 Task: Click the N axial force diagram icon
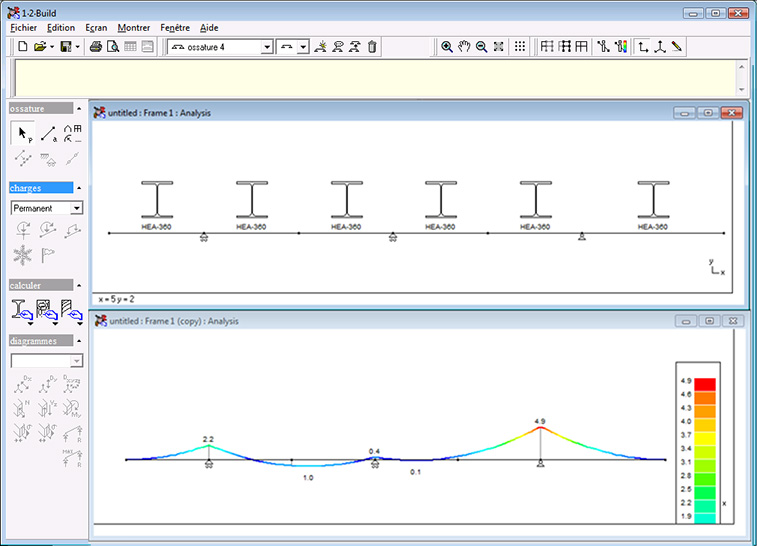coord(22,408)
